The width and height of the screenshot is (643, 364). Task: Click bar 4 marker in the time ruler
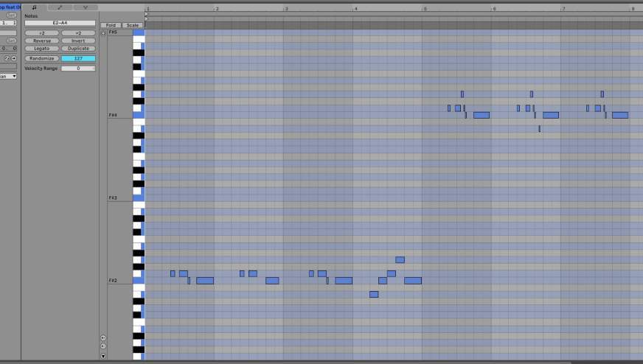coord(355,9)
